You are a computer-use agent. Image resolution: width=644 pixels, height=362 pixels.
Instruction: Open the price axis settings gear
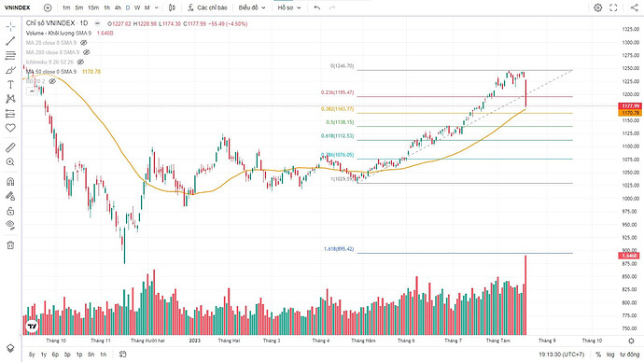[631, 341]
